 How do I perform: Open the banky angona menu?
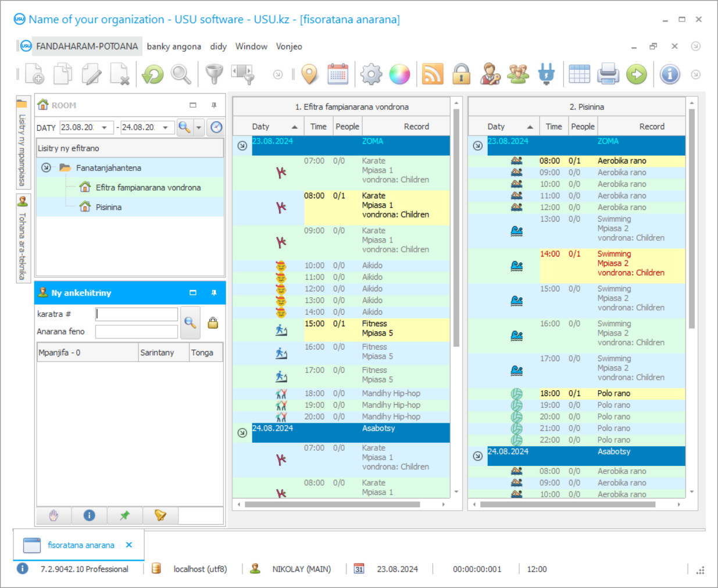[x=174, y=47]
